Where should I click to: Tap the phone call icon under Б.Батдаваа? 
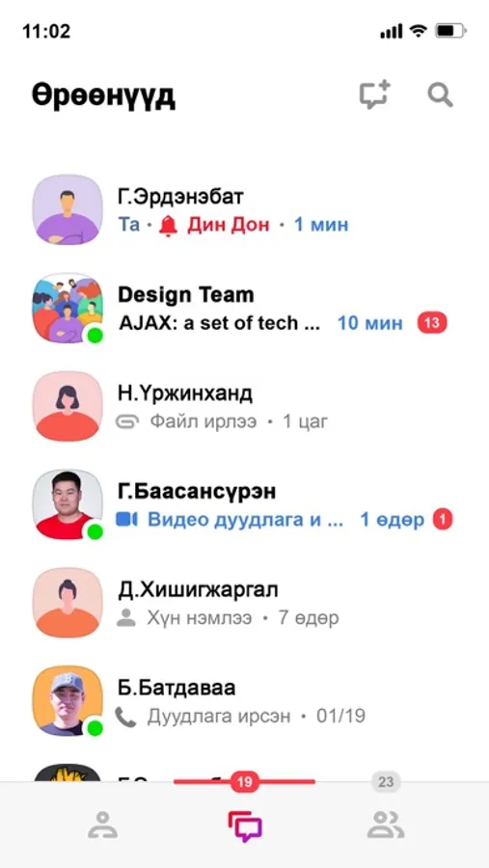(x=125, y=717)
